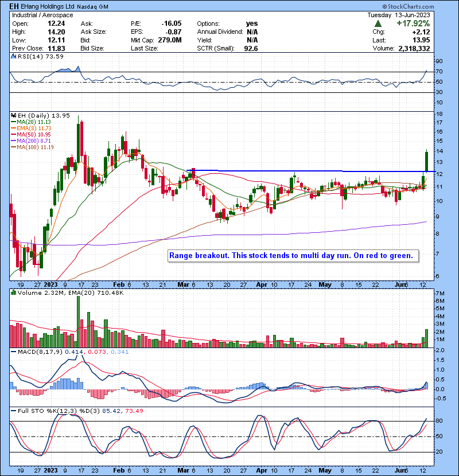Viewport: 459px width, 476px height.
Task: Click the latest green breakout candle
Action: tap(427, 161)
